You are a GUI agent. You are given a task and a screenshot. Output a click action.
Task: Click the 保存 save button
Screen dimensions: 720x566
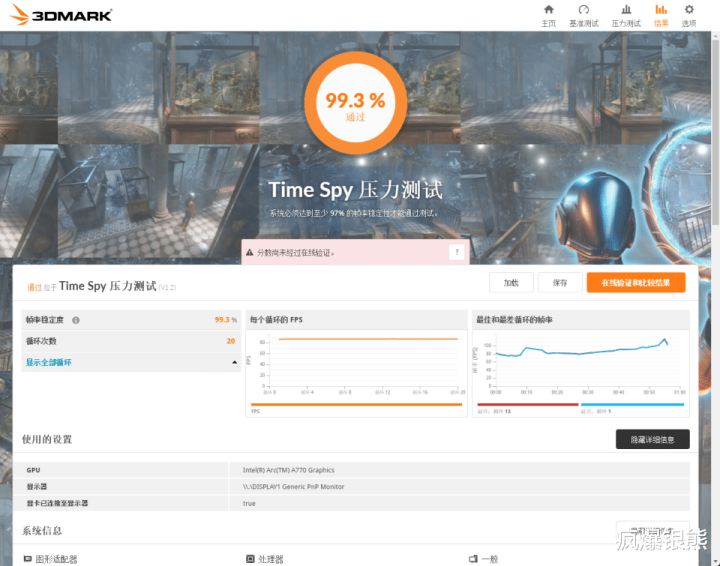click(560, 283)
